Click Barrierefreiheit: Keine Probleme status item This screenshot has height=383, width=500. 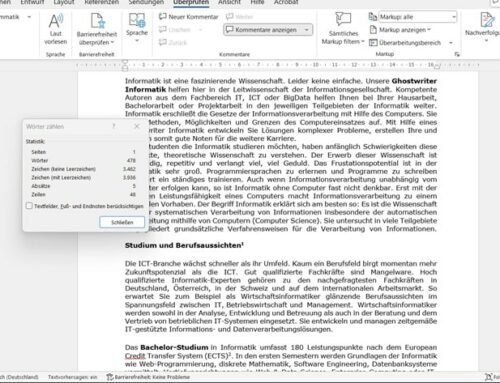click(x=148, y=377)
